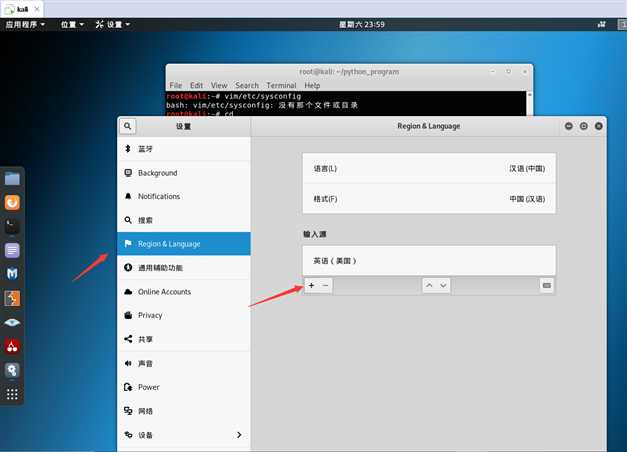Click the network status icon in top bar
This screenshot has height=452, width=627.
[601, 24]
